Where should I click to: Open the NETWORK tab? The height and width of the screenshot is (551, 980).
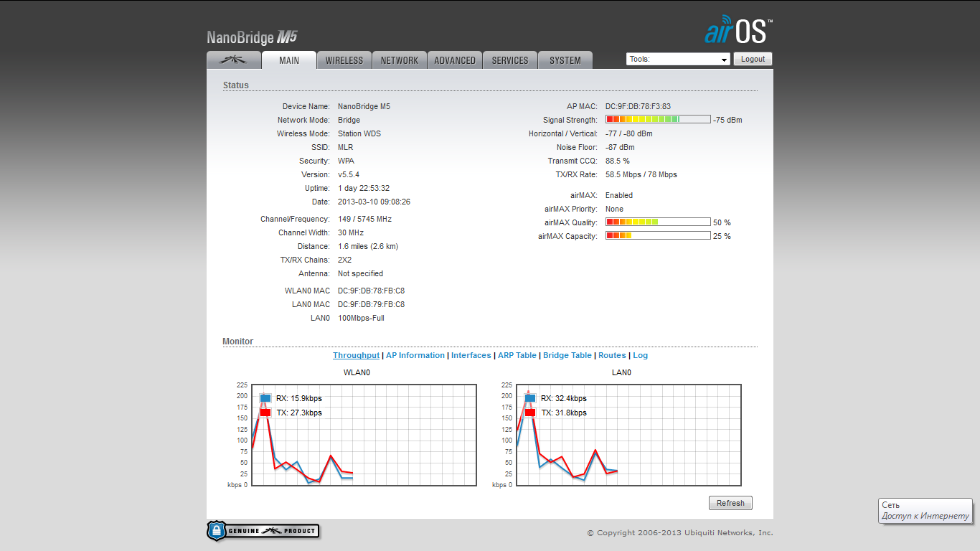coord(400,60)
